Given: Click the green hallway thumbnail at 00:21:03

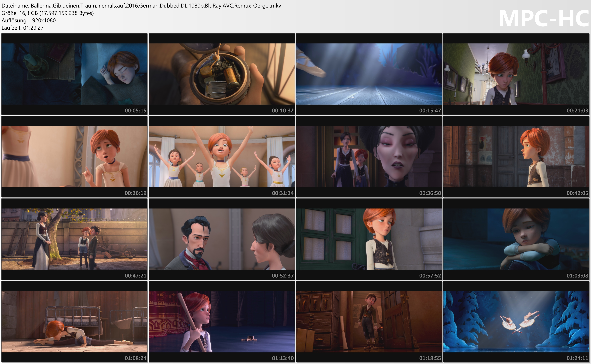Looking at the screenshot, I should tap(516, 74).
